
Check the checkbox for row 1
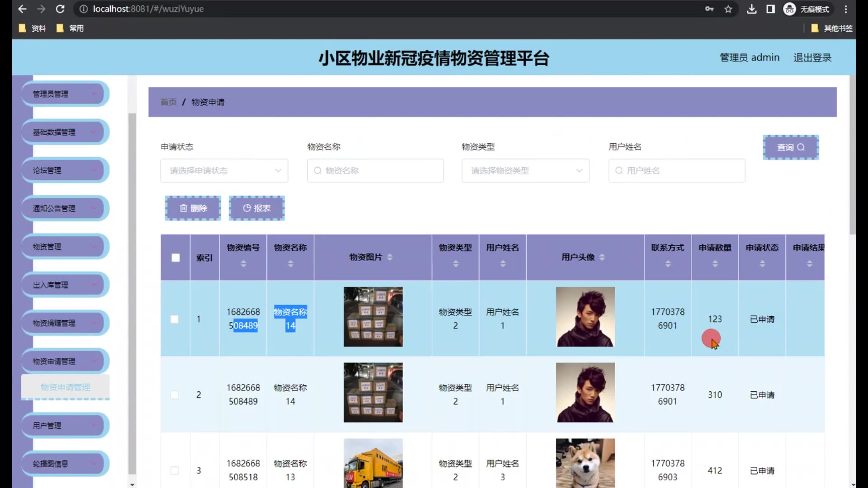coord(175,319)
